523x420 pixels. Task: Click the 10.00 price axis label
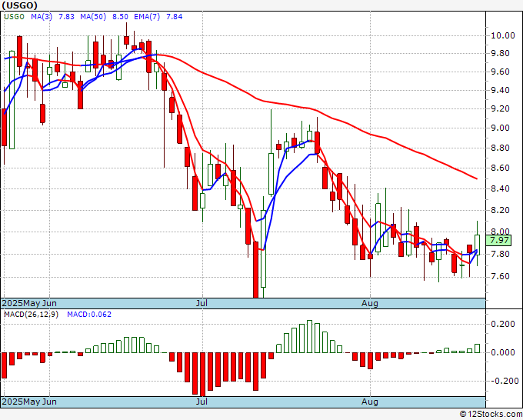click(x=502, y=35)
